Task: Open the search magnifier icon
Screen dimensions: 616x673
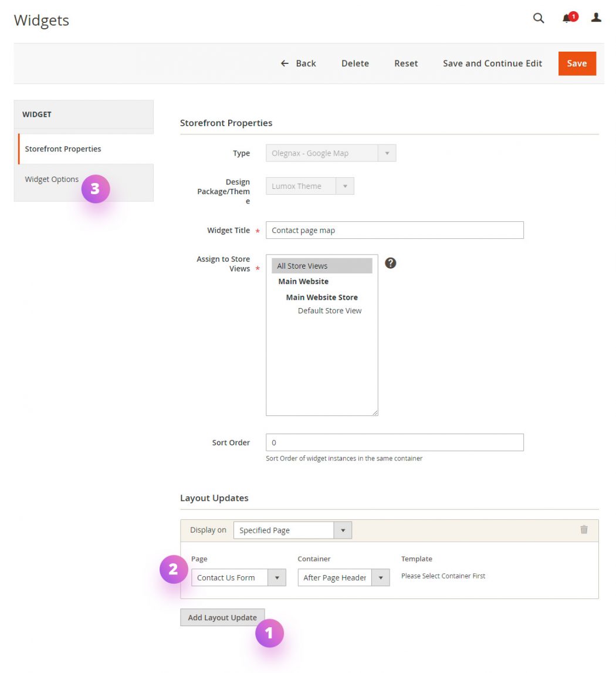Action: tap(538, 18)
